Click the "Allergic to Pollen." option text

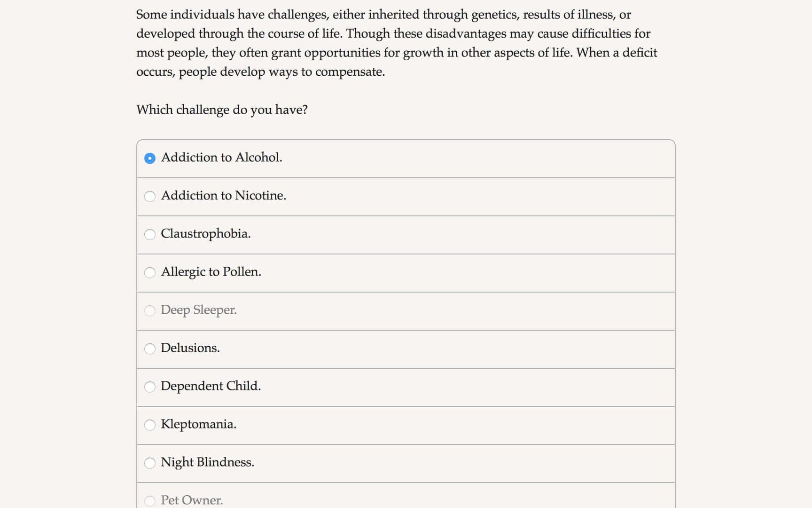[211, 272]
